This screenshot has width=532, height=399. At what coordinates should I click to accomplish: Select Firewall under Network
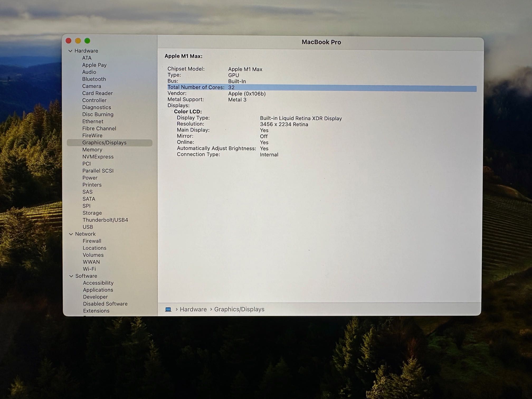point(92,241)
